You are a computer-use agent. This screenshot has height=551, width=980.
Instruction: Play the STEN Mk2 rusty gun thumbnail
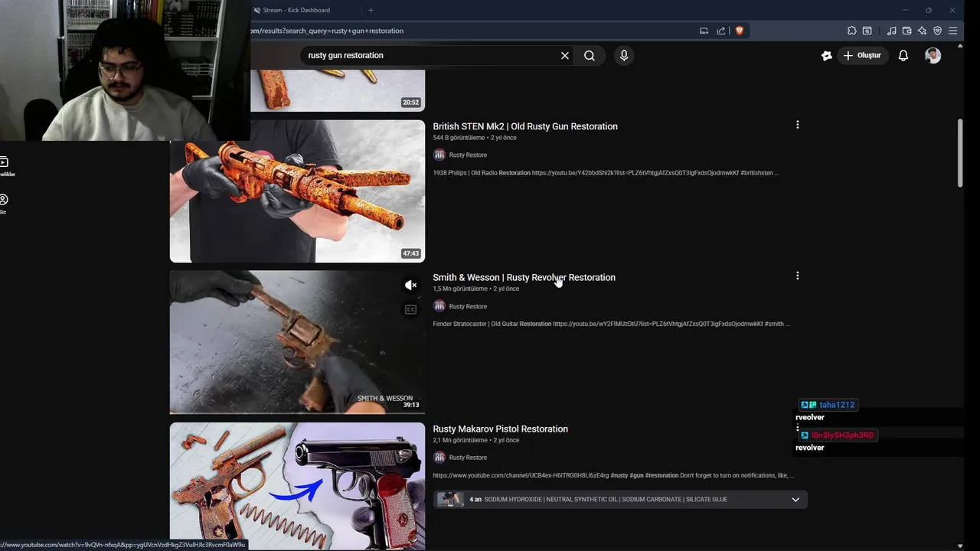click(297, 191)
